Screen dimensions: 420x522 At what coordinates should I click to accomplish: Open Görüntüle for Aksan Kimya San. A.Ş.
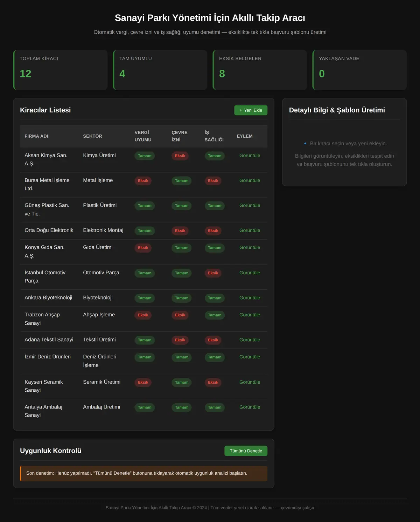tap(250, 156)
